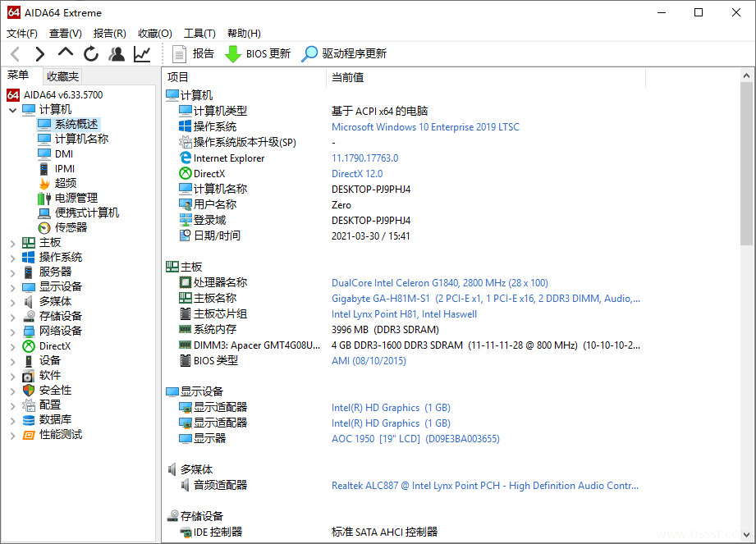Open the 查看(V) menu

pos(66,34)
